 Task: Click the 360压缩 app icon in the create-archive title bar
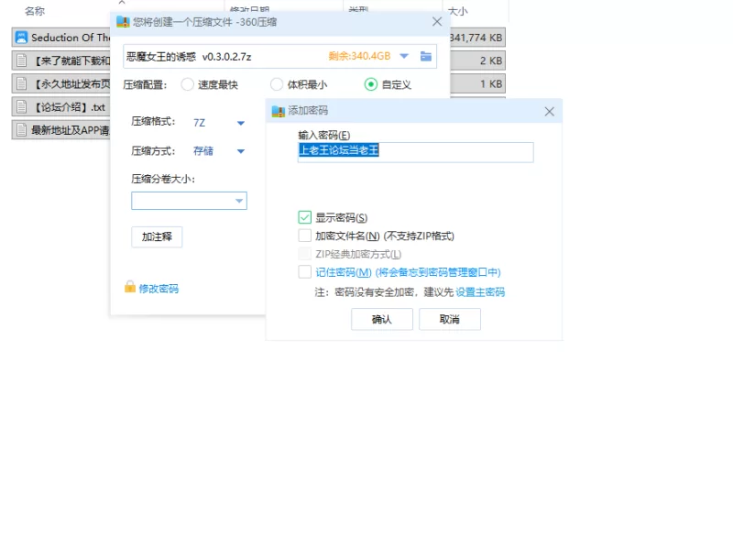click(x=123, y=21)
